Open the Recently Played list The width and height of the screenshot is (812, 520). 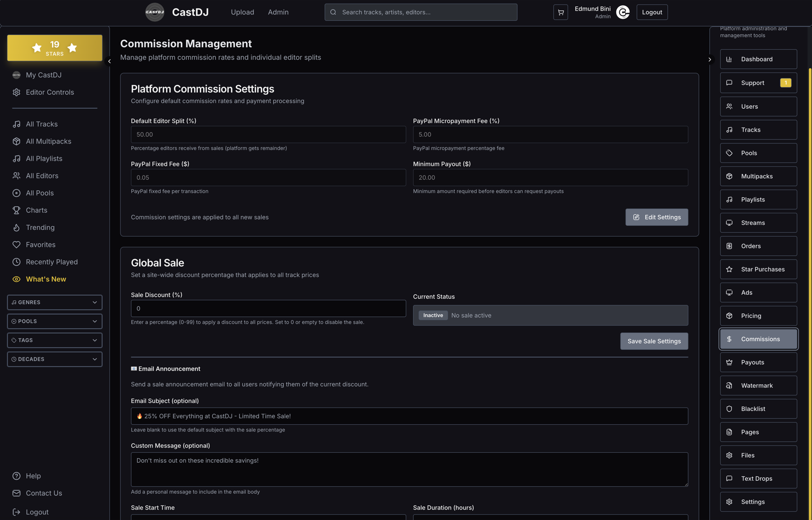(51, 262)
